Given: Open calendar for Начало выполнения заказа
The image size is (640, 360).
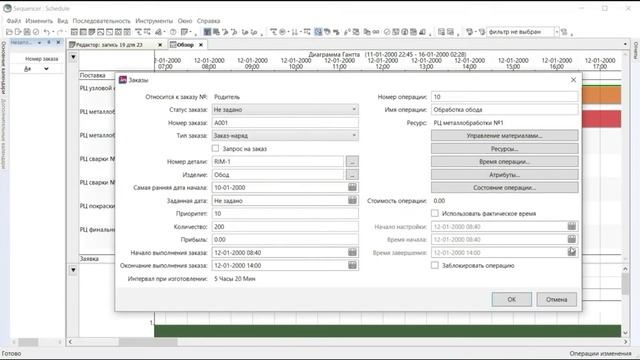Looking at the screenshot, I should (x=352, y=252).
